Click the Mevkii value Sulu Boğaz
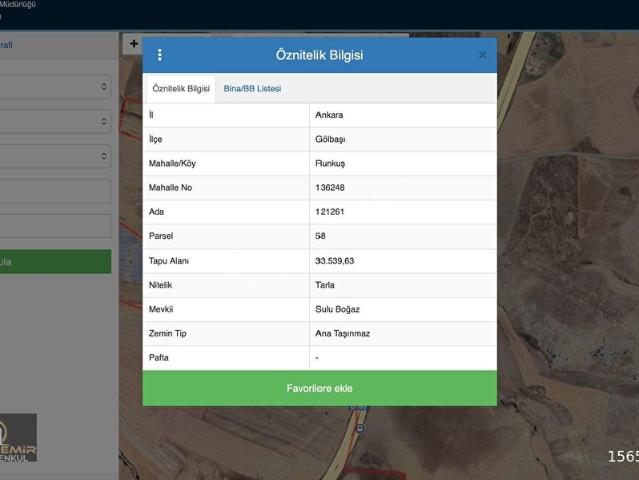The height and width of the screenshot is (480, 639). tap(336, 310)
